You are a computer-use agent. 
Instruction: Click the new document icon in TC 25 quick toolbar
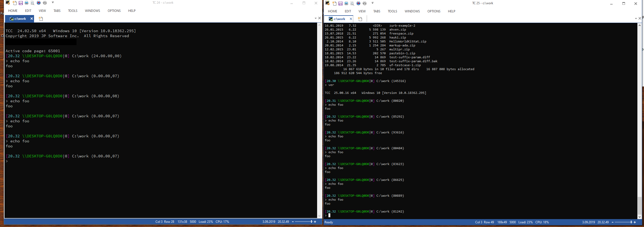[335, 3]
